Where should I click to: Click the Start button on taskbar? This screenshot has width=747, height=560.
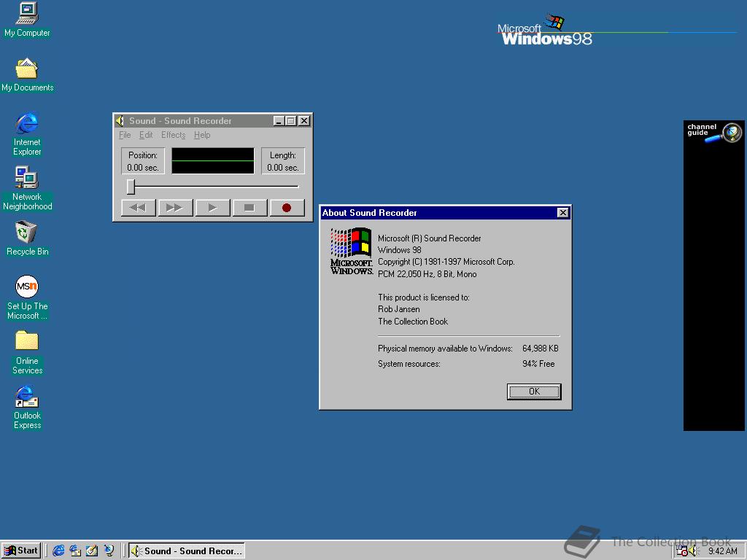coord(21,551)
